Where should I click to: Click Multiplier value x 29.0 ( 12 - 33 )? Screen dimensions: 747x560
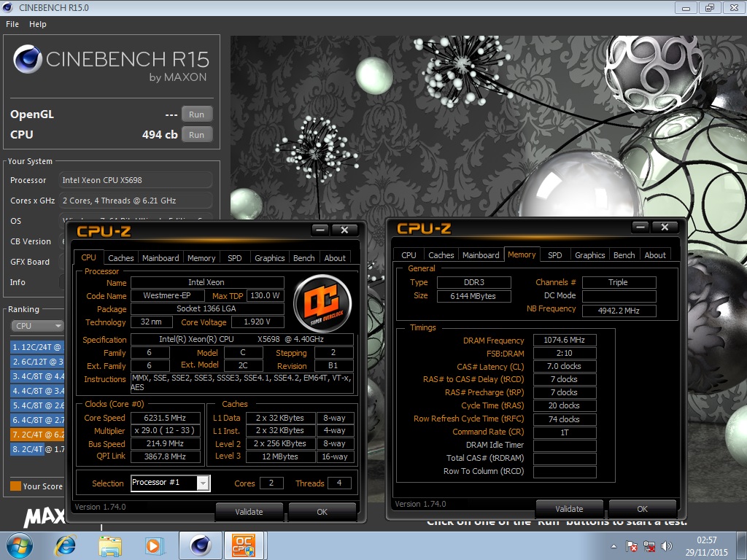pos(166,431)
